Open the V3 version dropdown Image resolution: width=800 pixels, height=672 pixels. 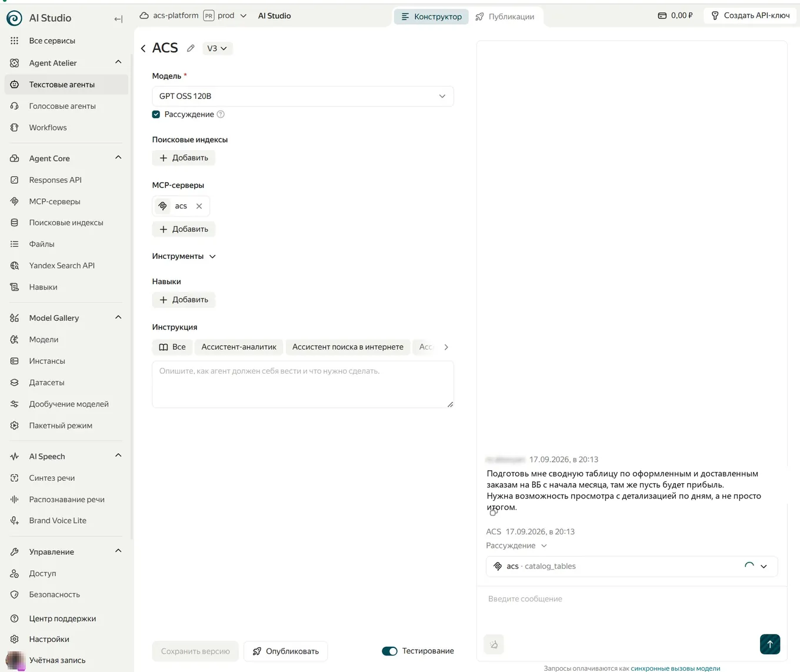click(217, 48)
